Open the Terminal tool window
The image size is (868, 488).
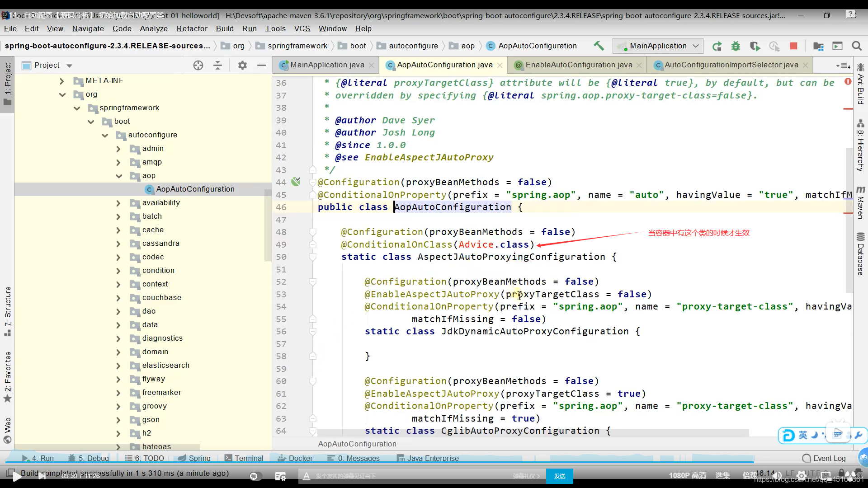pos(244,458)
